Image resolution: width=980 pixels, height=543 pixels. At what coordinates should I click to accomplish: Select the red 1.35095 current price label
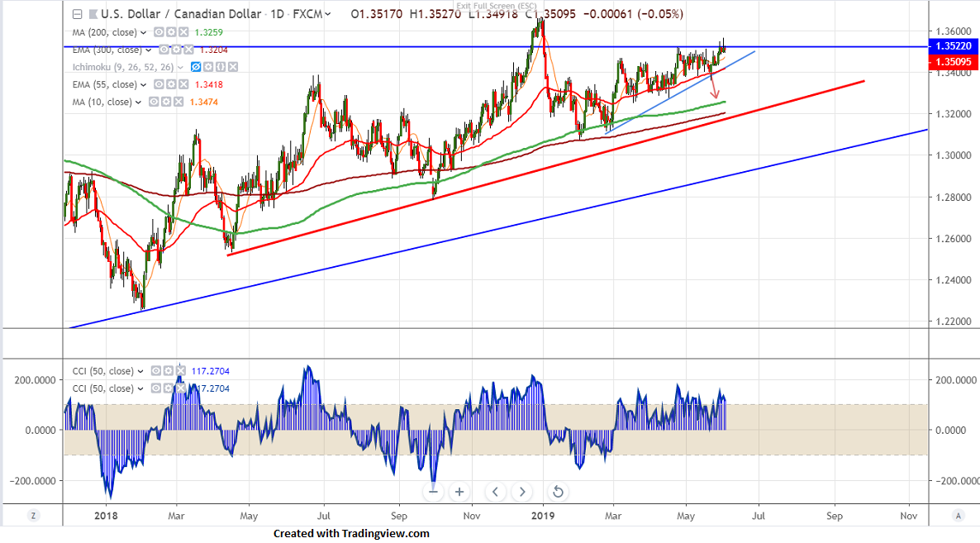click(953, 62)
